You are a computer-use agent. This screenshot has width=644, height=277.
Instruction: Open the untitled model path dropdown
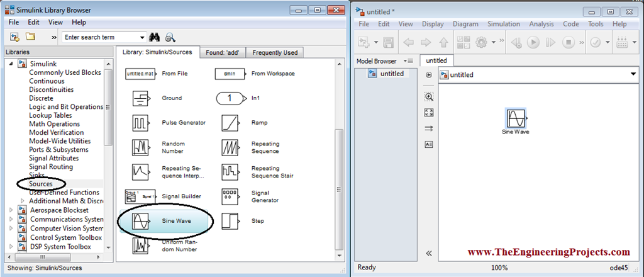tap(633, 74)
